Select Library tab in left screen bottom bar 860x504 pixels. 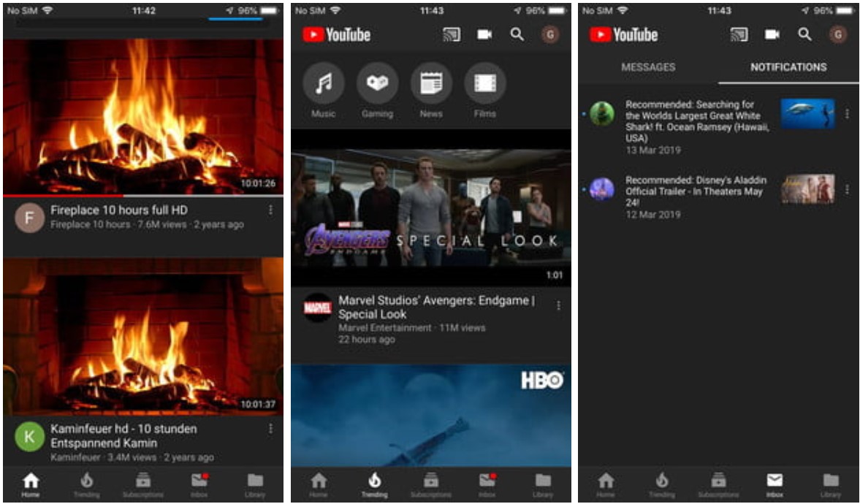pyautogui.click(x=255, y=485)
